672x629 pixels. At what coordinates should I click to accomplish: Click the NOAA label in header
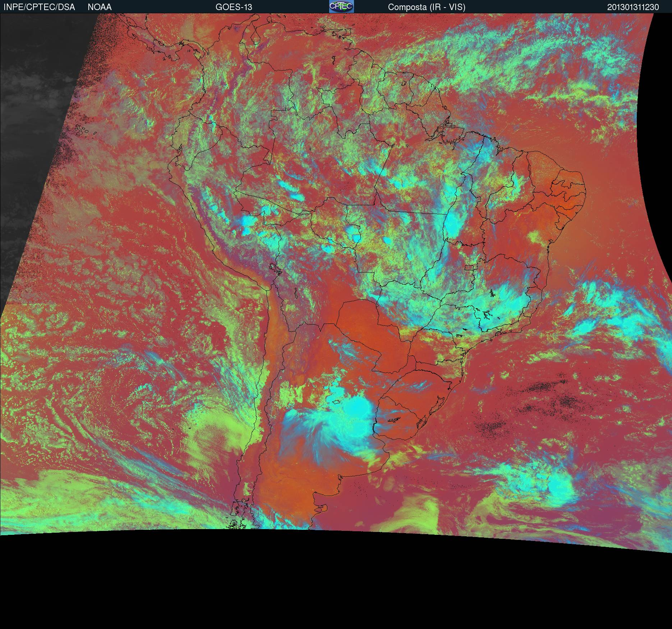[100, 7]
